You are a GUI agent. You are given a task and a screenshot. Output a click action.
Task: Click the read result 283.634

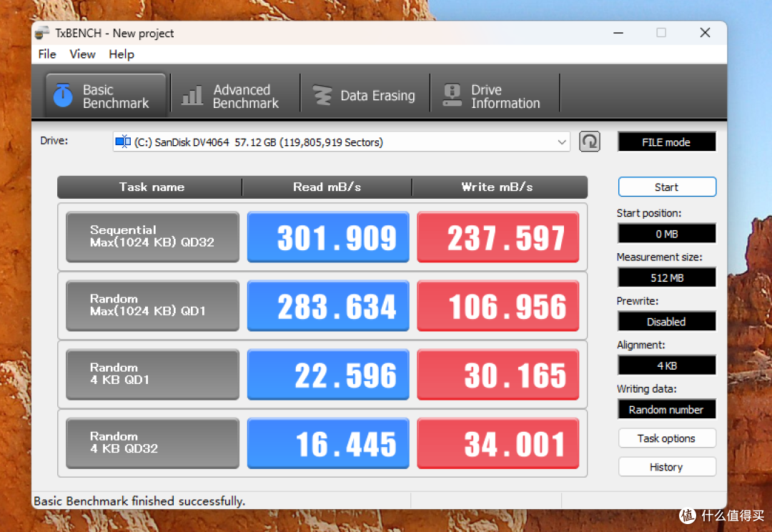click(x=328, y=305)
